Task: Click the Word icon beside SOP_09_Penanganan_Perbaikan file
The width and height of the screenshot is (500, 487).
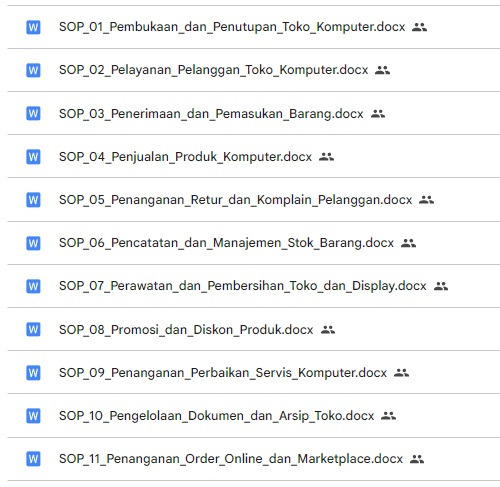Action: [33, 372]
